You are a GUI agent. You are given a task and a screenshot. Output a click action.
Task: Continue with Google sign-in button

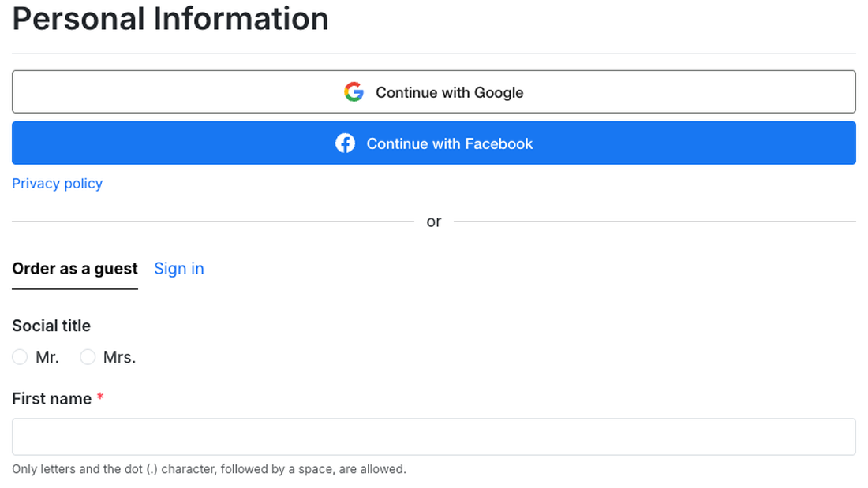(x=434, y=92)
